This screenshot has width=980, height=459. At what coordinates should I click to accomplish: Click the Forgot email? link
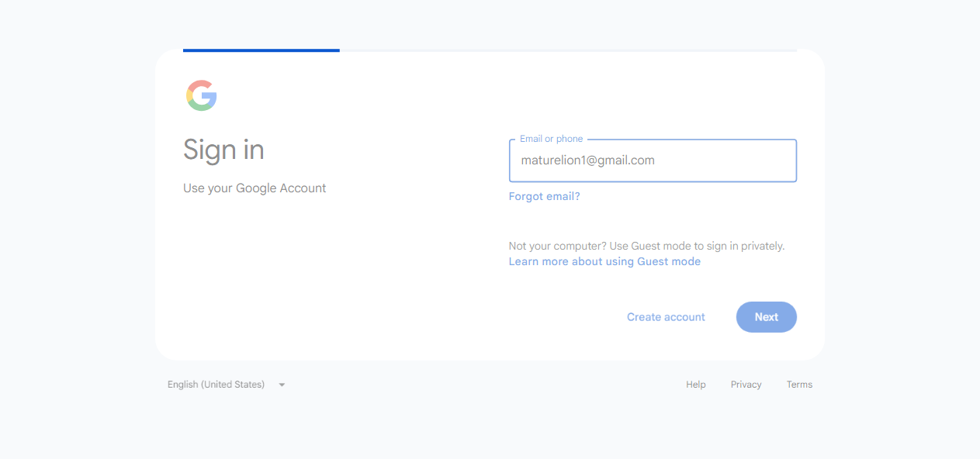(544, 196)
